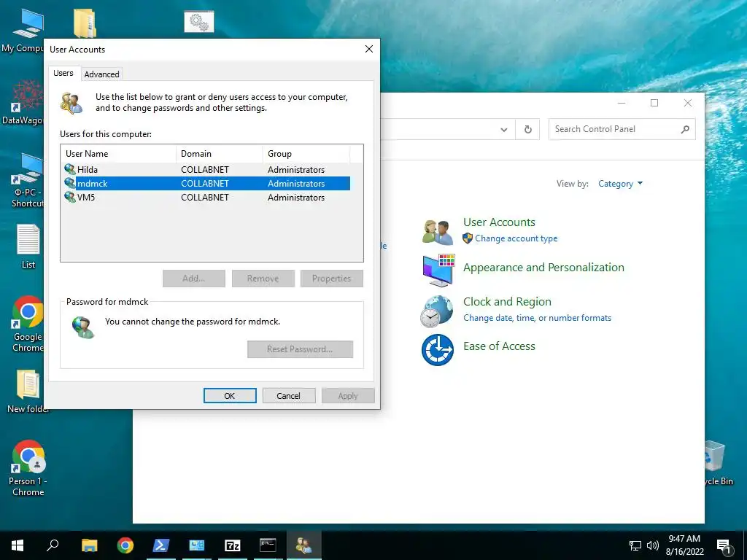747x560 pixels.
Task: Click the search magnifier in Control Panel search box
Action: [x=685, y=129]
